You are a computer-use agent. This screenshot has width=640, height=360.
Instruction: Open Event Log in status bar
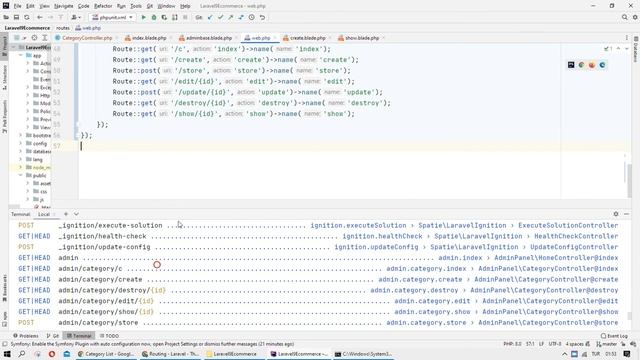pos(614,336)
